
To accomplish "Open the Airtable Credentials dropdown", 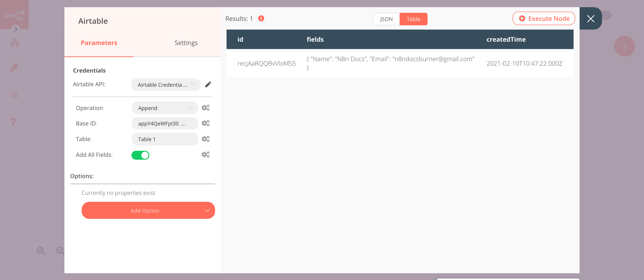I will coord(164,84).
